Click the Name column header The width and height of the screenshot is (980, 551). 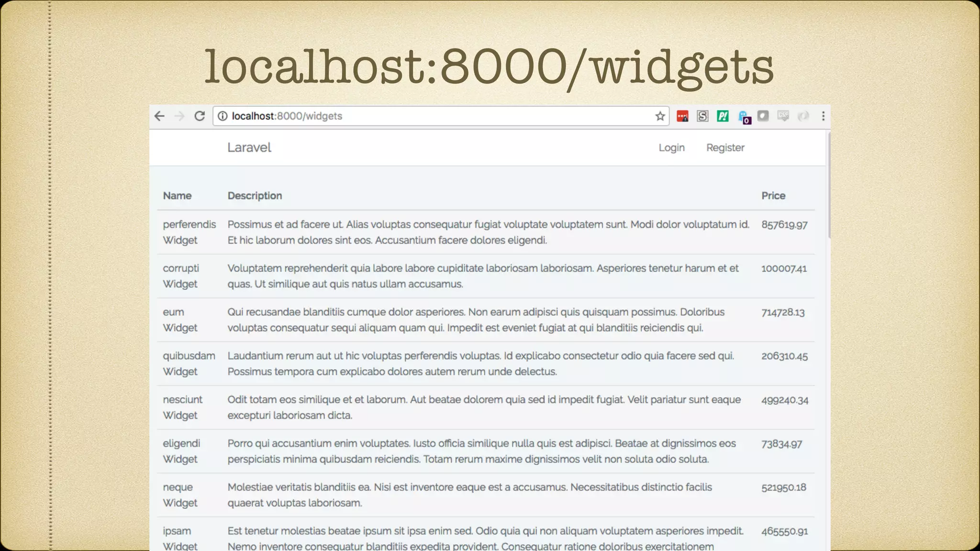(177, 196)
